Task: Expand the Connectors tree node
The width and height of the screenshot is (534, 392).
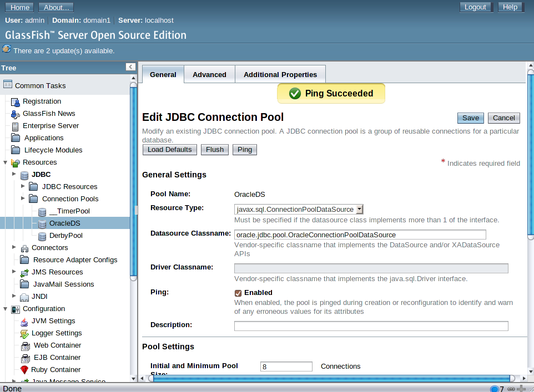Action: click(x=14, y=248)
